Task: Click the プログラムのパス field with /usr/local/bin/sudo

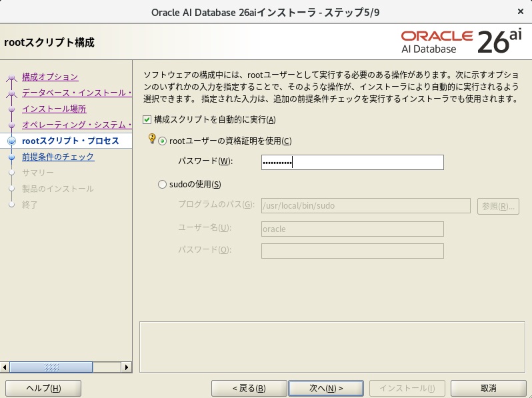Action: click(366, 206)
